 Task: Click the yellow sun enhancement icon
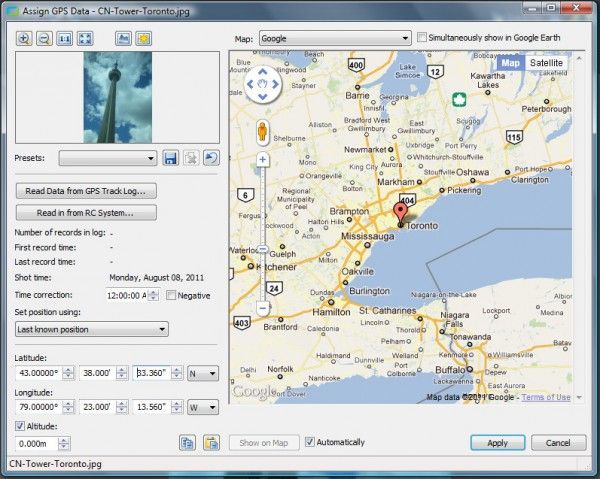(x=143, y=38)
